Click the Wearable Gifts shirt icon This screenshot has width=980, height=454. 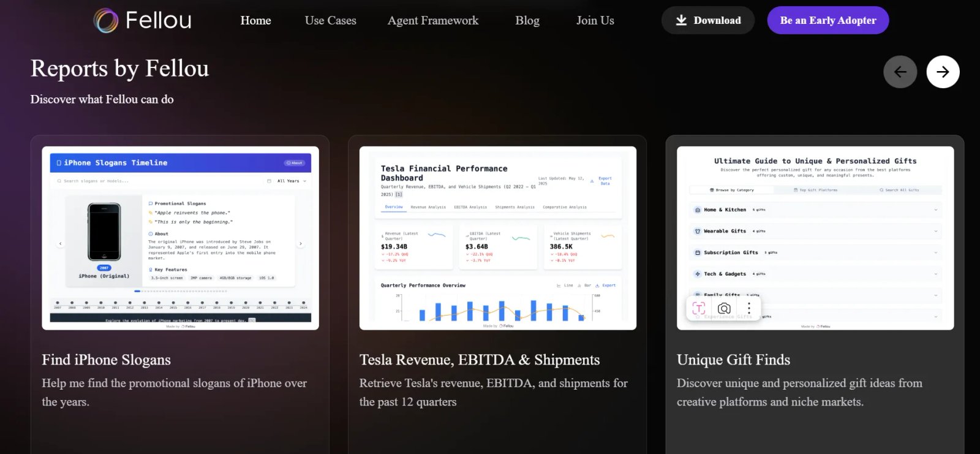pyautogui.click(x=698, y=231)
